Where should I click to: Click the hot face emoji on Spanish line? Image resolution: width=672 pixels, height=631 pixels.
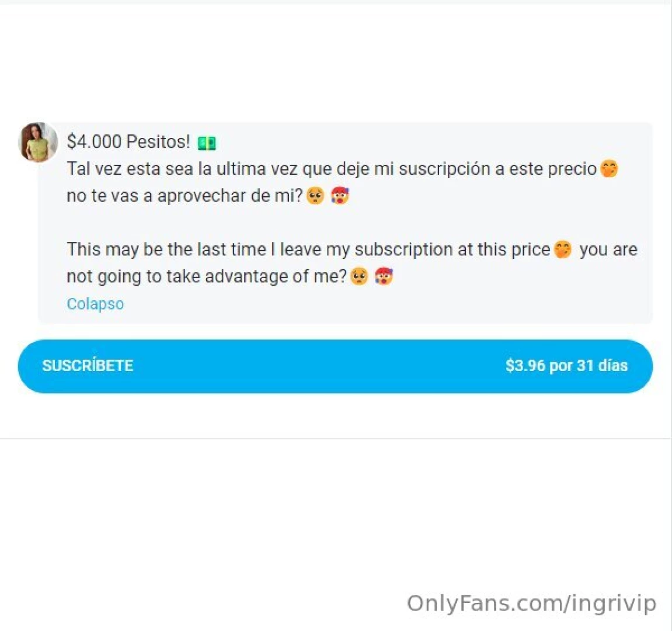(340, 196)
